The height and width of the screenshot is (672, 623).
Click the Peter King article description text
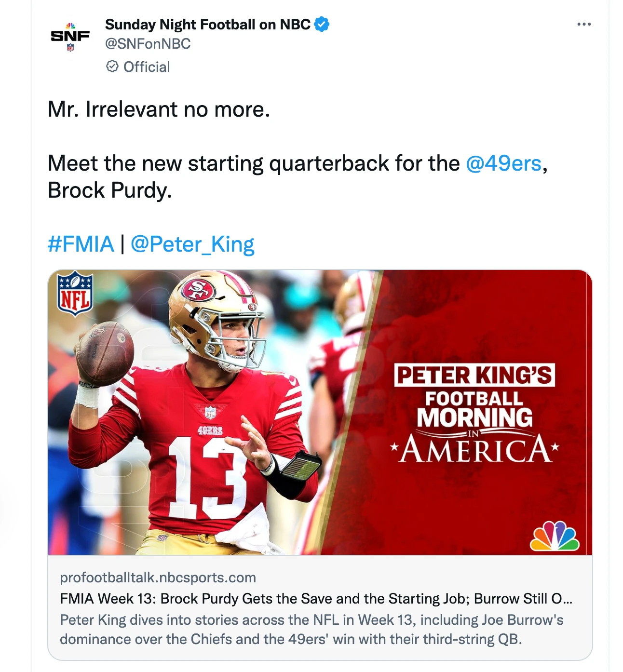pos(311,630)
